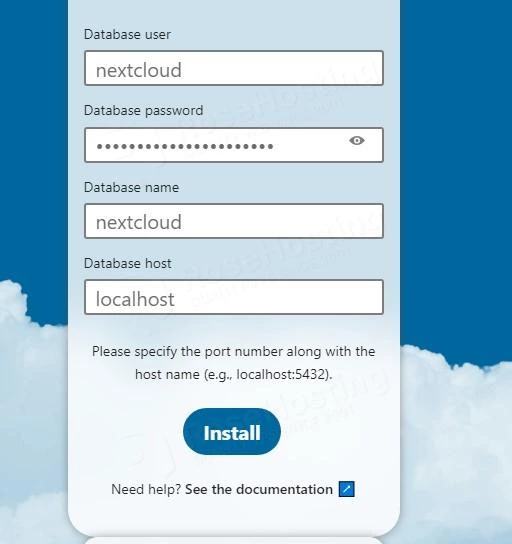The height and width of the screenshot is (544, 512).
Task: Click the 'Database host' label text
Action: 128,263
